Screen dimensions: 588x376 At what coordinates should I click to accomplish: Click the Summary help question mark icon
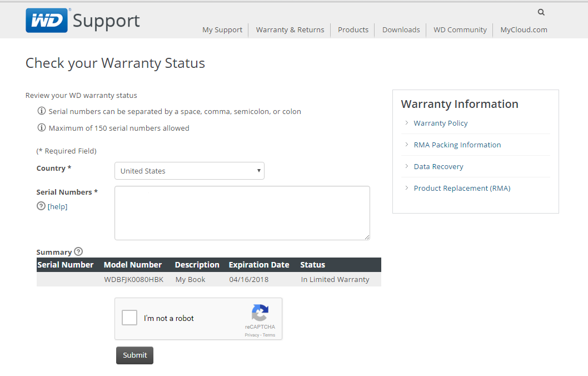pos(78,251)
